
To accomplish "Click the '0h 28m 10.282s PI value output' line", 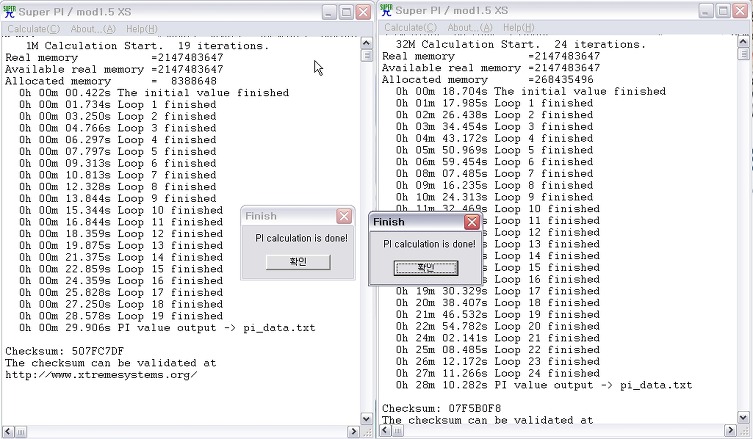I will [x=544, y=385].
